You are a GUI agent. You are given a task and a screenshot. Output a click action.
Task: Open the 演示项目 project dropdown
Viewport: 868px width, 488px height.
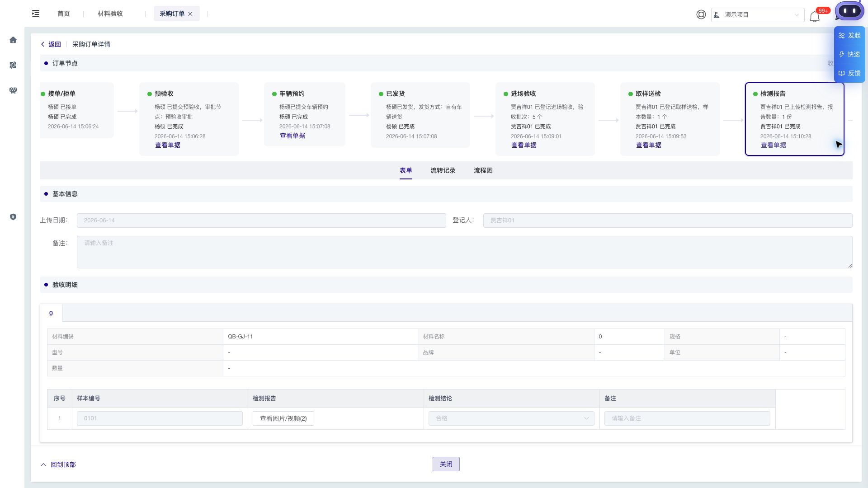[758, 14]
